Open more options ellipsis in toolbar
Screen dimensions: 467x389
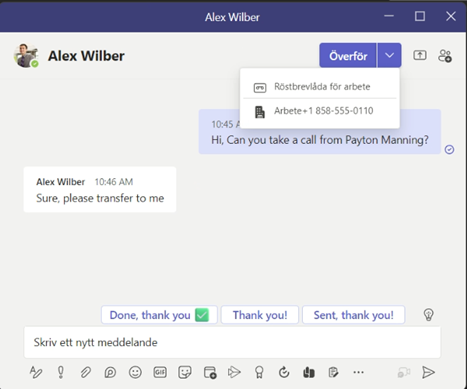[358, 372]
